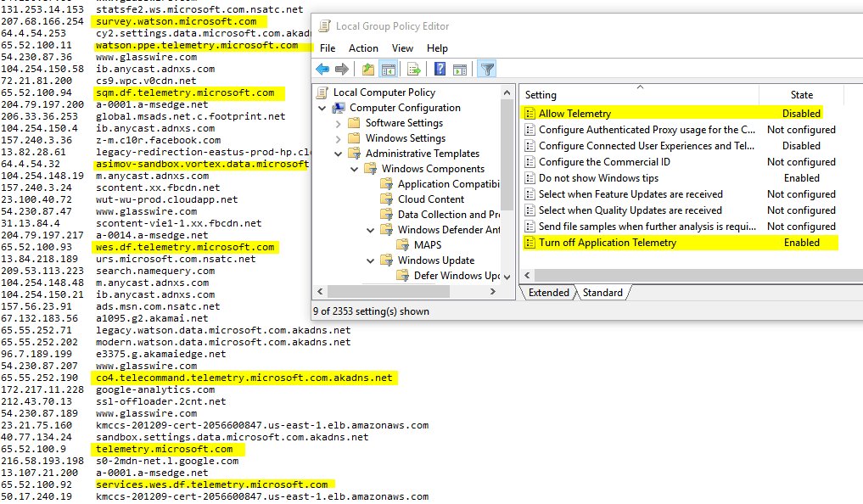Select Select when Quality Updates are received
863x504 pixels.
point(630,210)
